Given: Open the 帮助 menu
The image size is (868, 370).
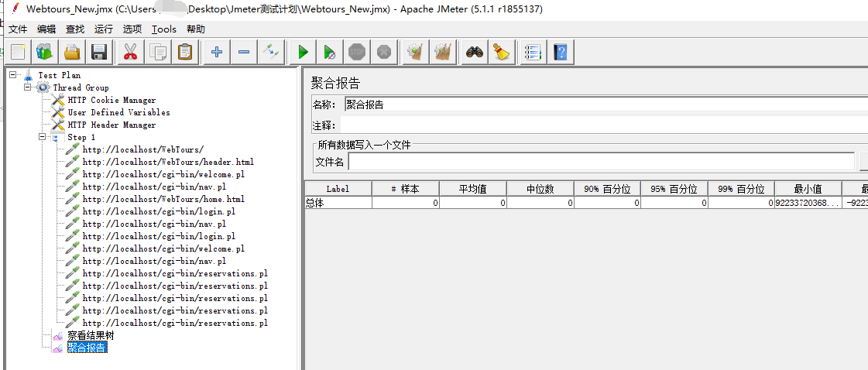Looking at the screenshot, I should click(x=195, y=29).
